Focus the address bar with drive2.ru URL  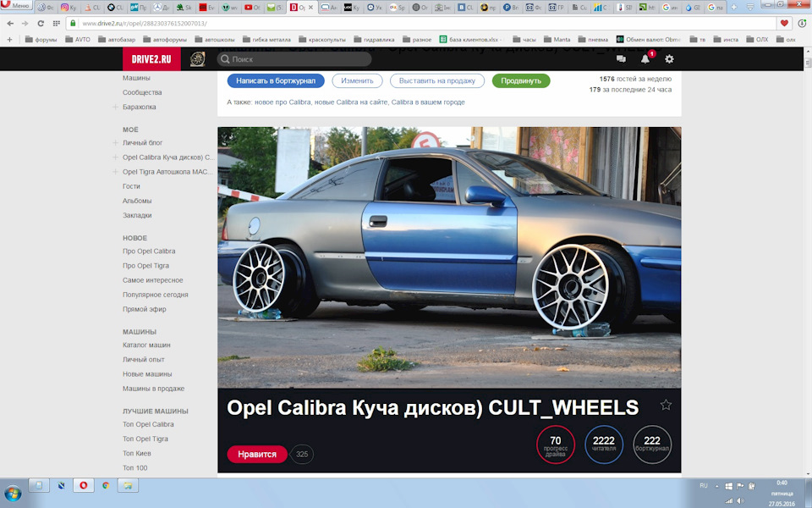click(x=420, y=24)
